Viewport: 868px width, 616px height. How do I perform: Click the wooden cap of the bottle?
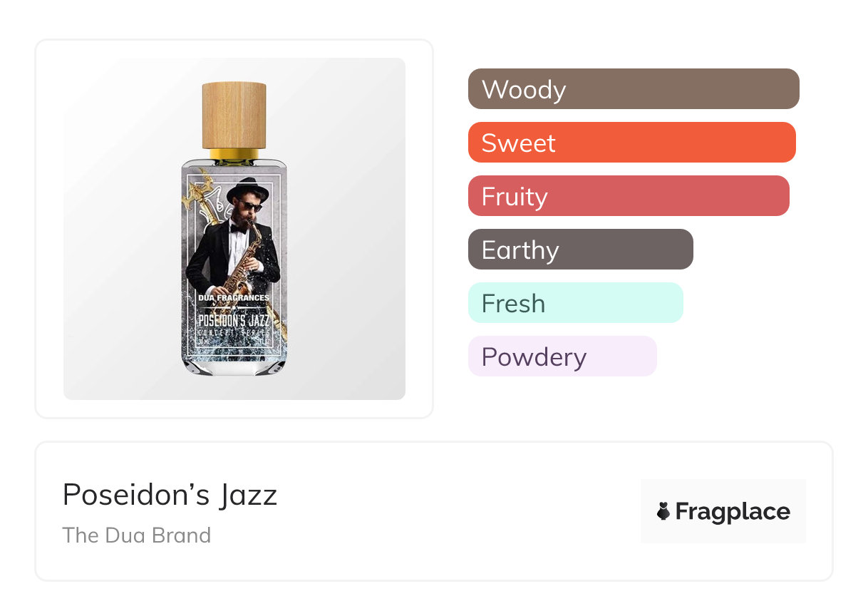(234, 114)
